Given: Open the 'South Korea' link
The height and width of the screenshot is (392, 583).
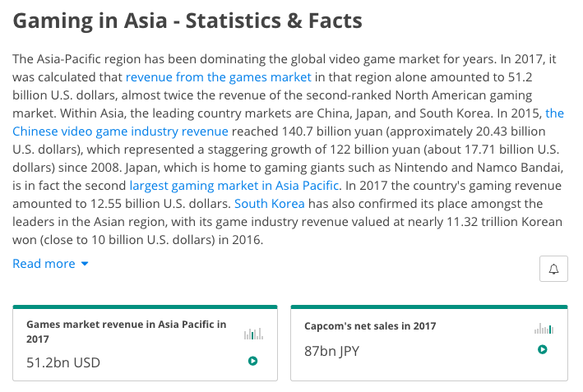Looking at the screenshot, I should point(269,204).
